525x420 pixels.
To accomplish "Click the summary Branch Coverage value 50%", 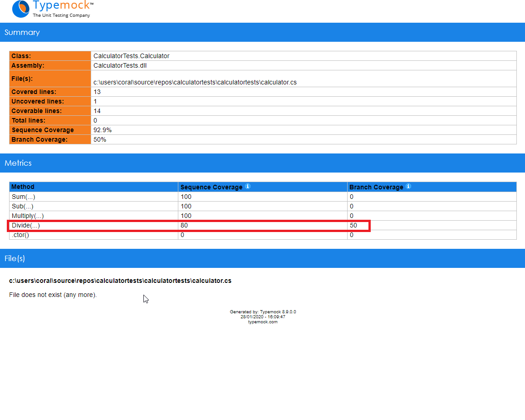I will click(x=100, y=140).
